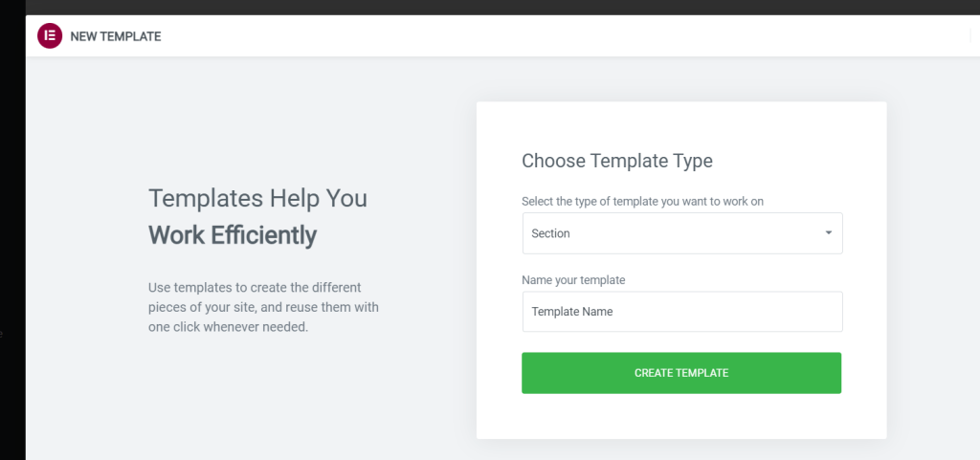Focus the Template Name input field

[682, 312]
